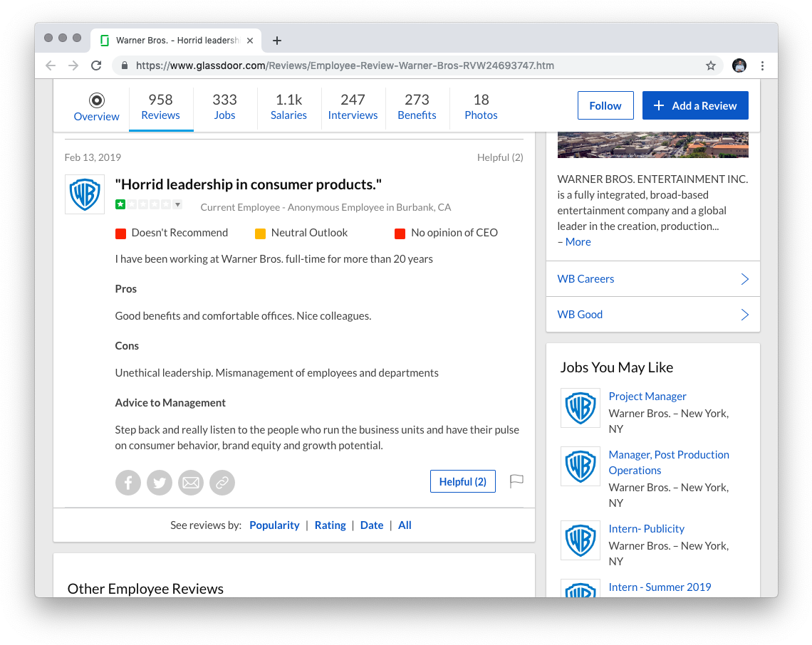Follow Warner Bros. company

pos(605,105)
